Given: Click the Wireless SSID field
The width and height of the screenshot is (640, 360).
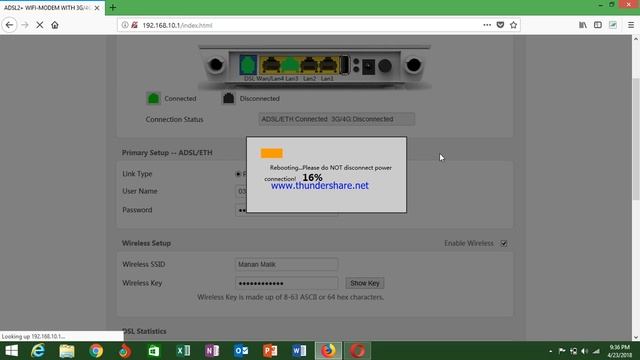Looking at the screenshot, I should 286,264.
